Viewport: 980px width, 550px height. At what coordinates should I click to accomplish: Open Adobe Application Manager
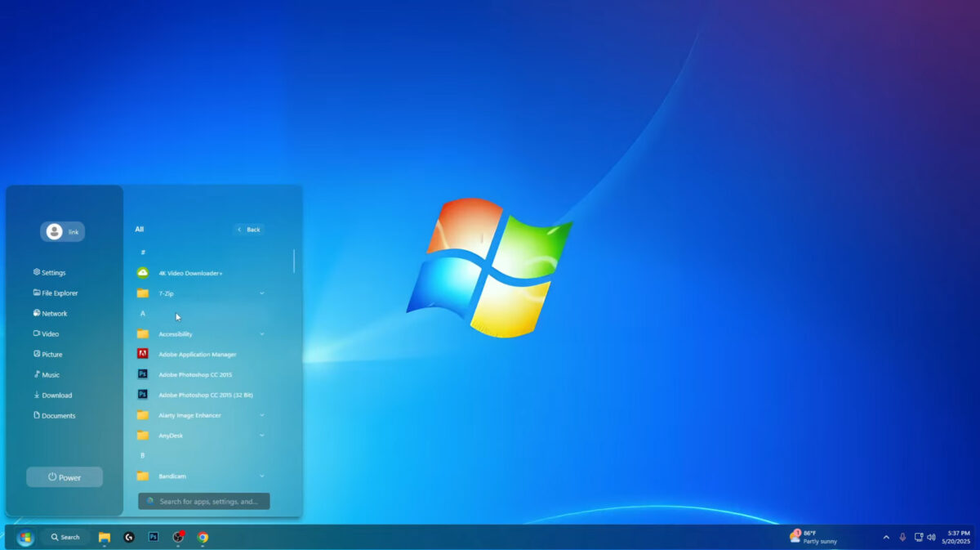pos(196,354)
